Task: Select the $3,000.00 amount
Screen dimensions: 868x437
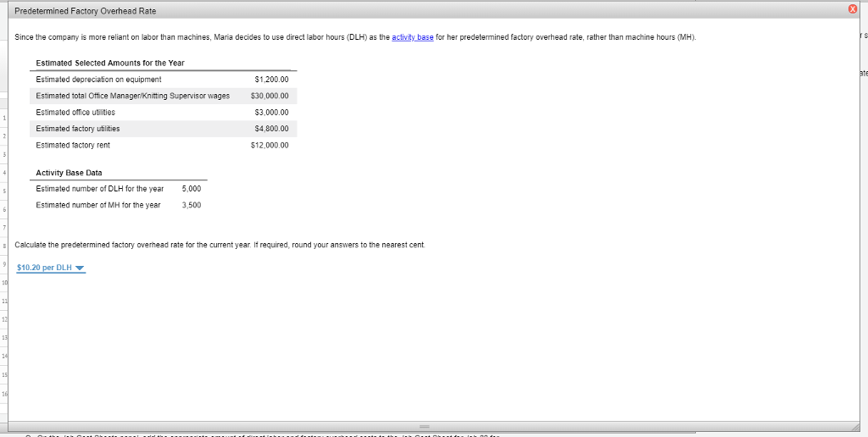Action: (271, 113)
